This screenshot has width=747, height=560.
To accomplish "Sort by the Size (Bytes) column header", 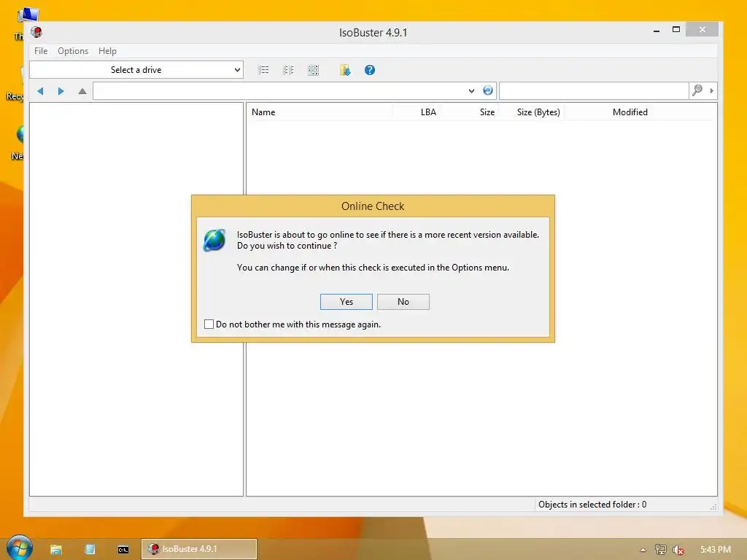I will tap(538, 112).
